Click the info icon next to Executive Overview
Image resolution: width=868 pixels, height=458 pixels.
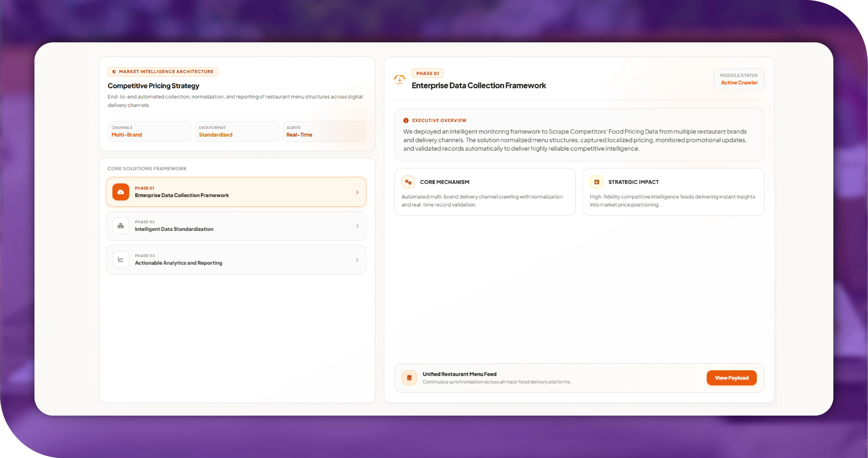coord(406,120)
